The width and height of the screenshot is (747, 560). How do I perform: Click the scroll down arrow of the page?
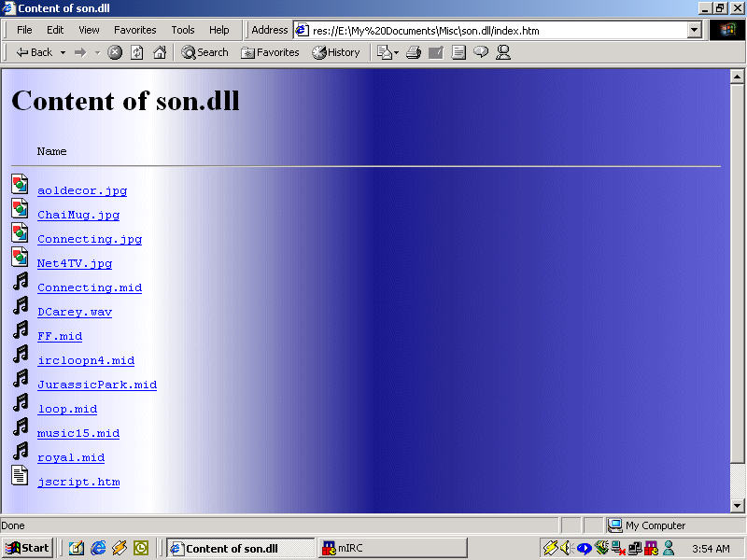point(737,505)
